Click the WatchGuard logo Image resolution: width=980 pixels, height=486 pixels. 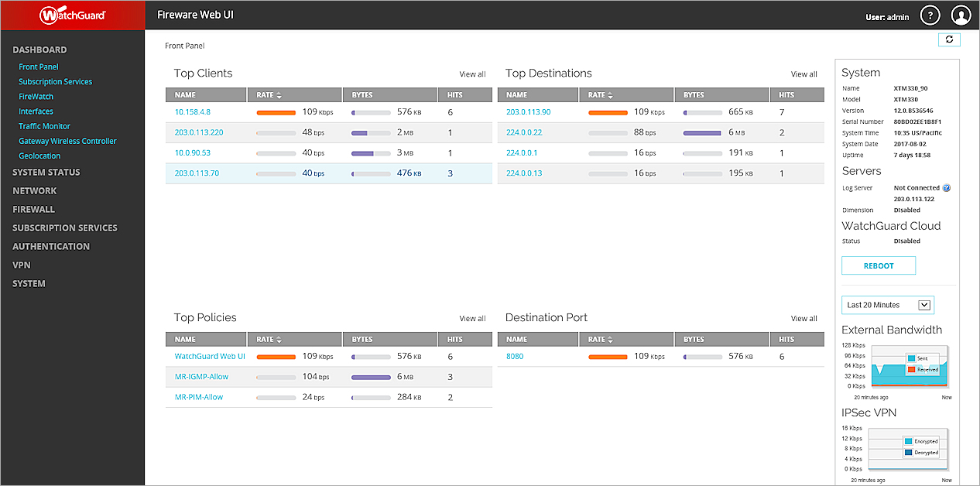(x=72, y=15)
